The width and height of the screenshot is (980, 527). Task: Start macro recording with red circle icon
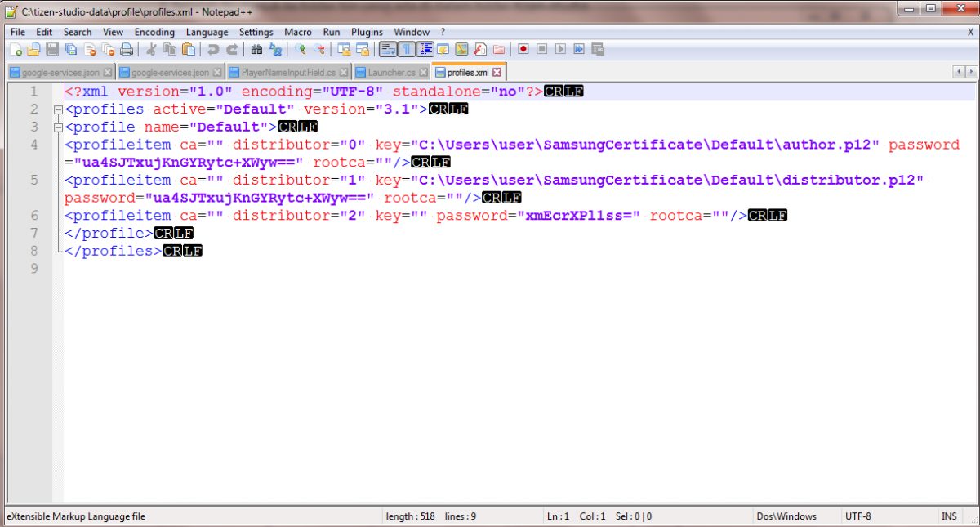(523, 49)
